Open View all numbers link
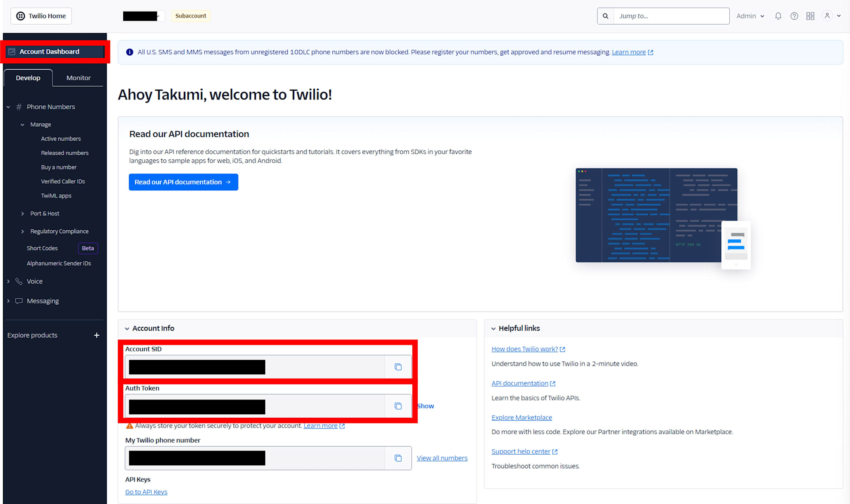Screen dimensions: 850x504 pos(442,458)
